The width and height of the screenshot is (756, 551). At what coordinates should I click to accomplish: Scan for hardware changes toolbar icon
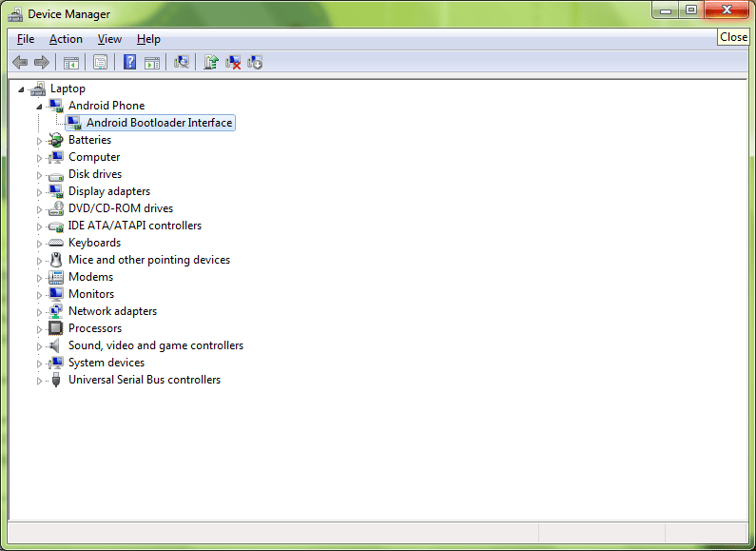(x=182, y=62)
